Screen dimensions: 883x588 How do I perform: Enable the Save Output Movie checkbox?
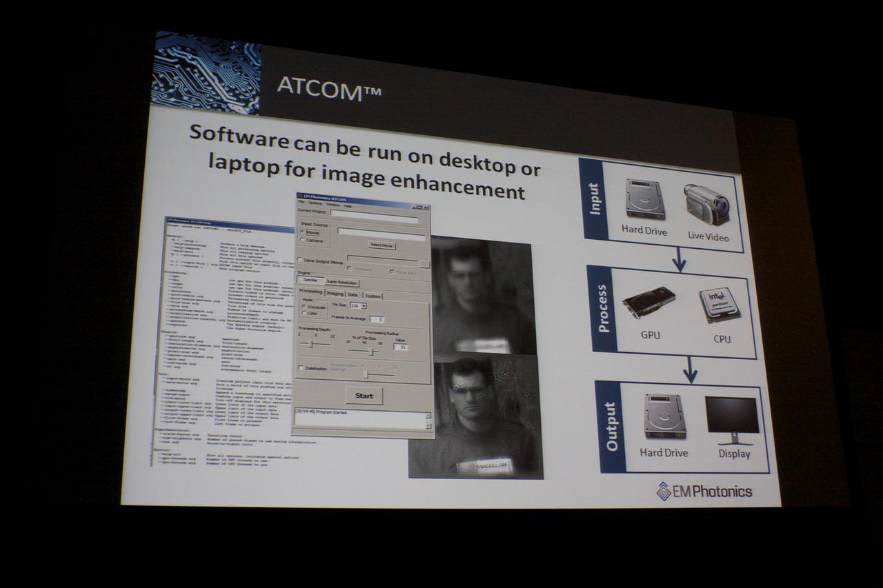pyautogui.click(x=299, y=259)
